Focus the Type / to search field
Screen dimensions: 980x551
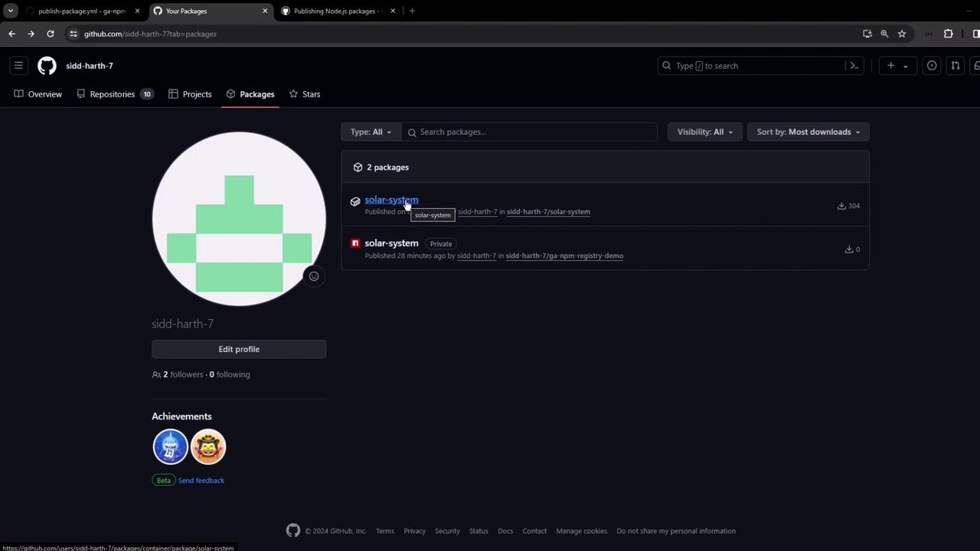[x=753, y=66]
